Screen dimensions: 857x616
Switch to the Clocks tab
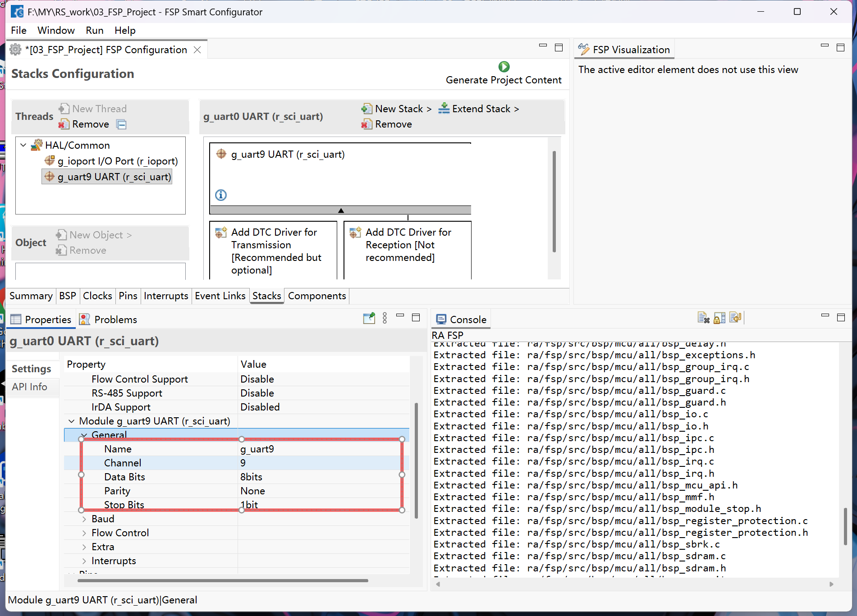[x=97, y=296]
